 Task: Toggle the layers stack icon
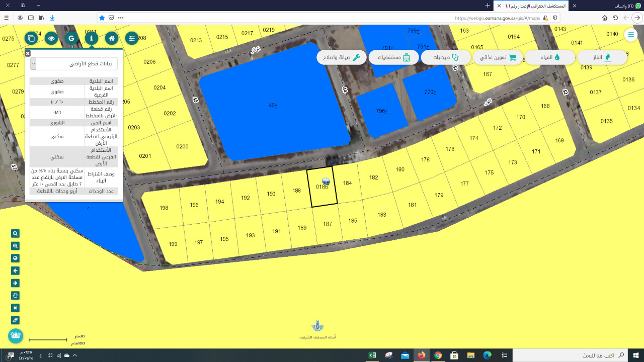coord(31,38)
